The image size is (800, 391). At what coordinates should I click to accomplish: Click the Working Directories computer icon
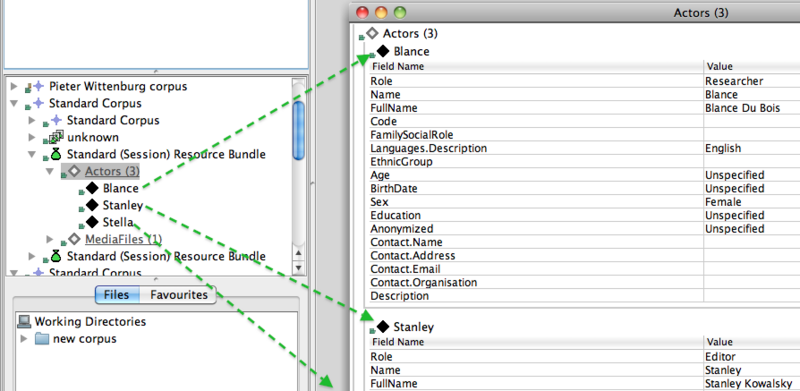[x=23, y=322]
